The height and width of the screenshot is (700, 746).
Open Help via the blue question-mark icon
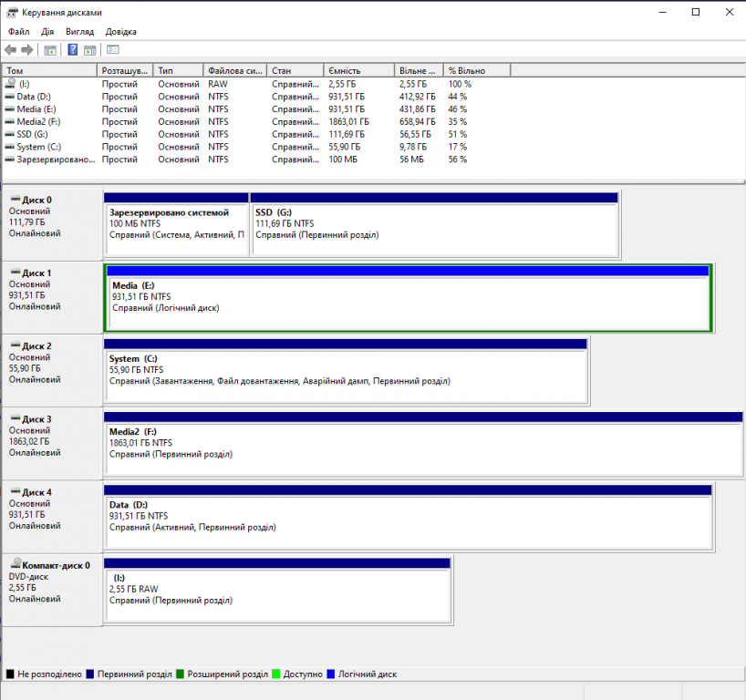pos(73,49)
